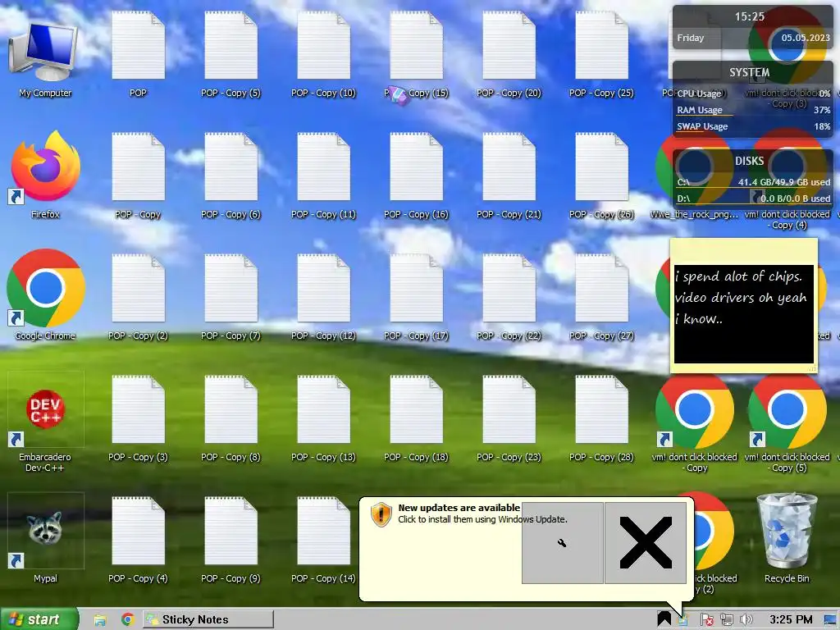Screen dimensions: 840x630
Task: Select the file POP - Copy (25)
Action: pyautogui.click(x=601, y=53)
